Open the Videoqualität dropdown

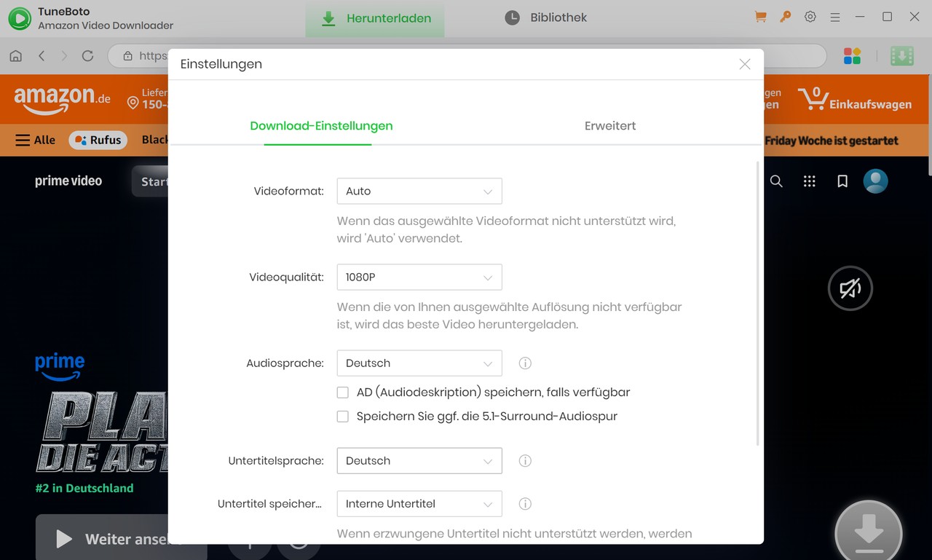coord(419,277)
